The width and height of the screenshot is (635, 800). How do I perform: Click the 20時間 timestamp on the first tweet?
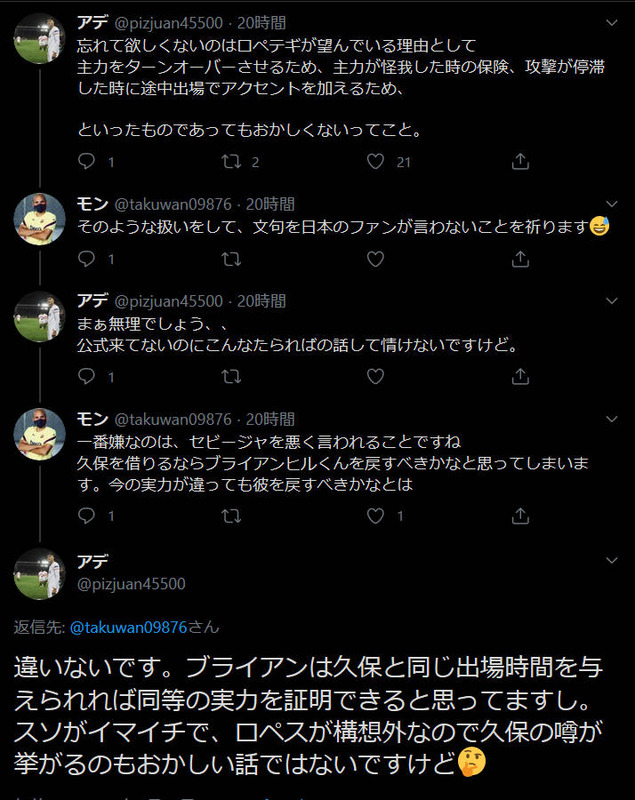[258, 17]
